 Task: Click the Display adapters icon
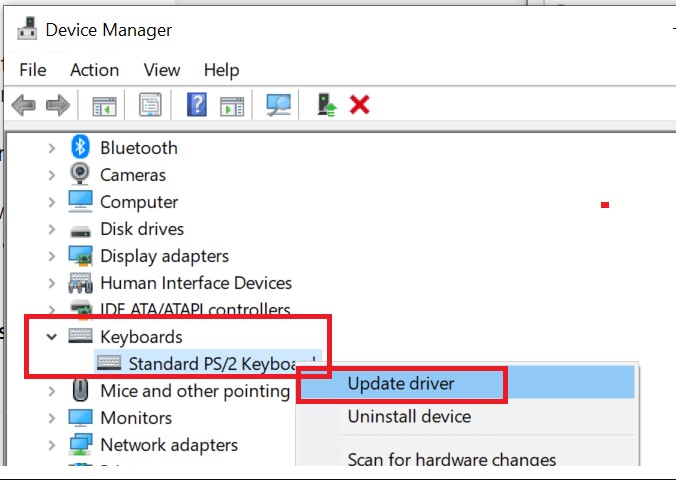coord(81,256)
